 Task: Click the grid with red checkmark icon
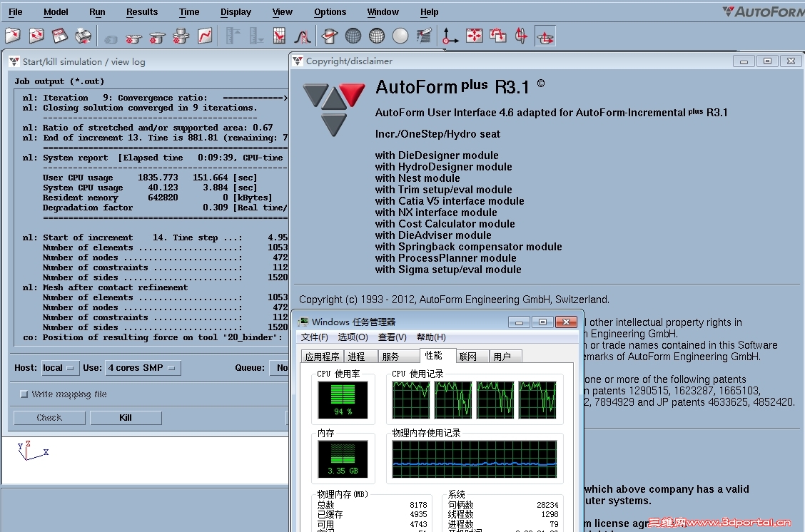point(279,36)
